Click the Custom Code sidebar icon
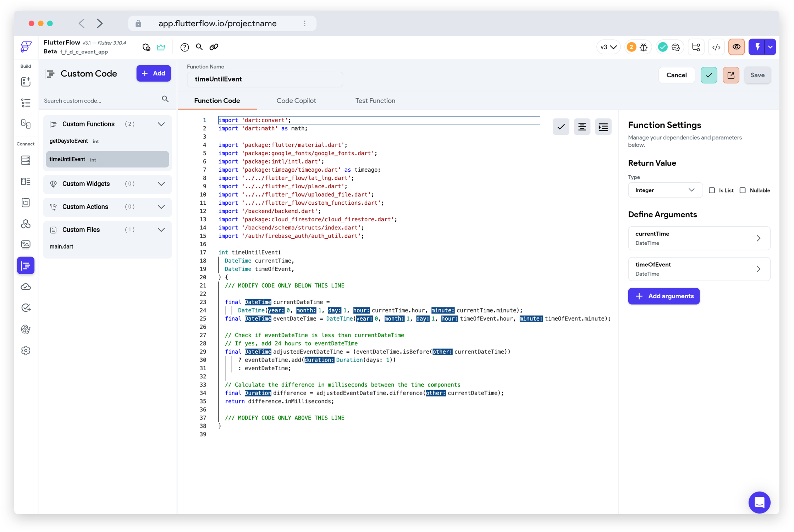 [26, 266]
